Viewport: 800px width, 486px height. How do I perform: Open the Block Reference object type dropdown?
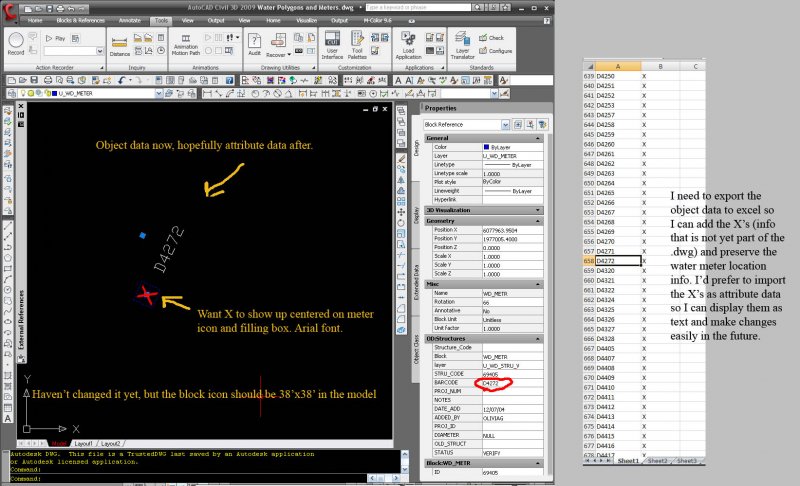(x=505, y=124)
